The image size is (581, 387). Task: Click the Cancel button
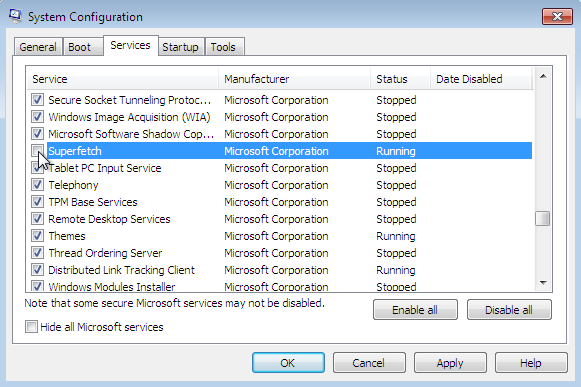pyautogui.click(x=369, y=363)
